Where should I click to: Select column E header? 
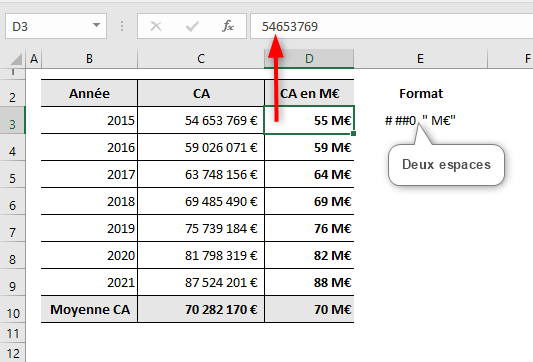coord(420,59)
